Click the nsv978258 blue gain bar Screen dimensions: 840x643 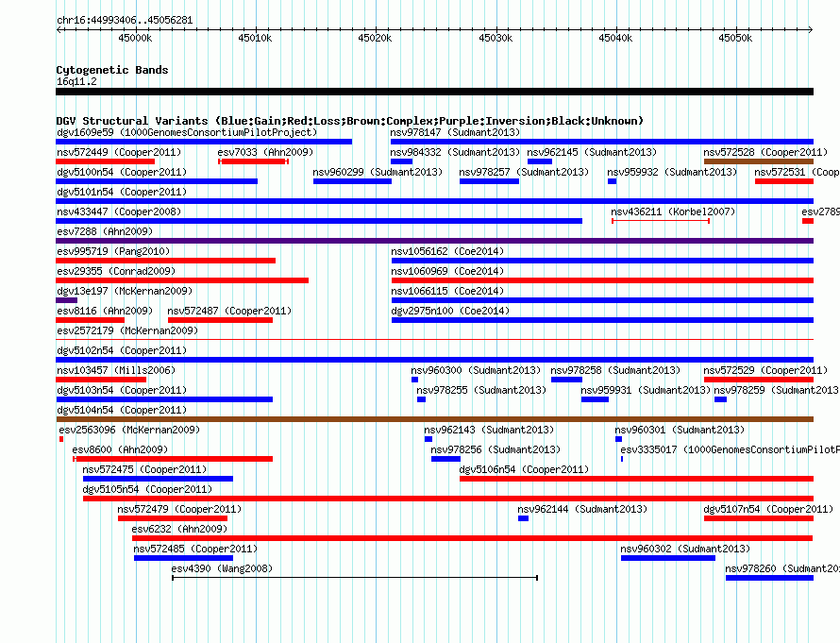coord(566,380)
